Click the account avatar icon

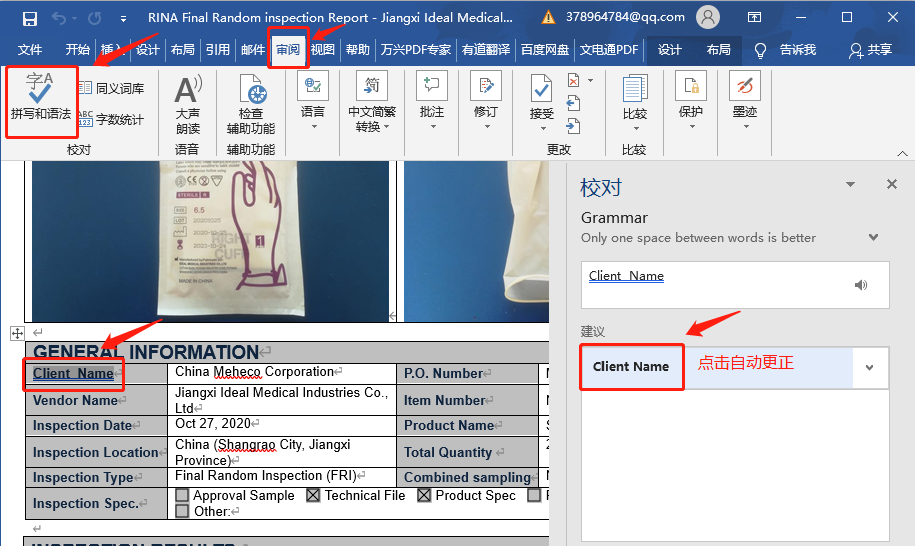pos(707,18)
